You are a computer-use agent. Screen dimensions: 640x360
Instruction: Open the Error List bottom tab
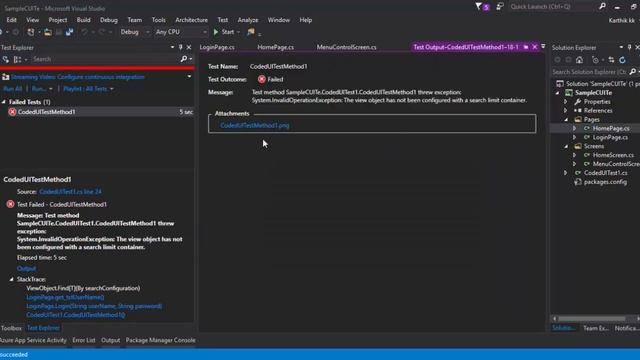[x=84, y=340]
